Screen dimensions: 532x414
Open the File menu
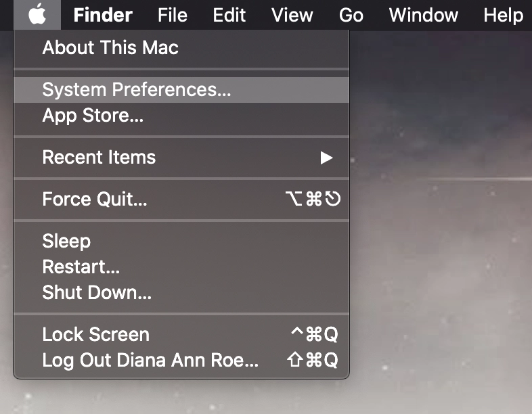(173, 16)
